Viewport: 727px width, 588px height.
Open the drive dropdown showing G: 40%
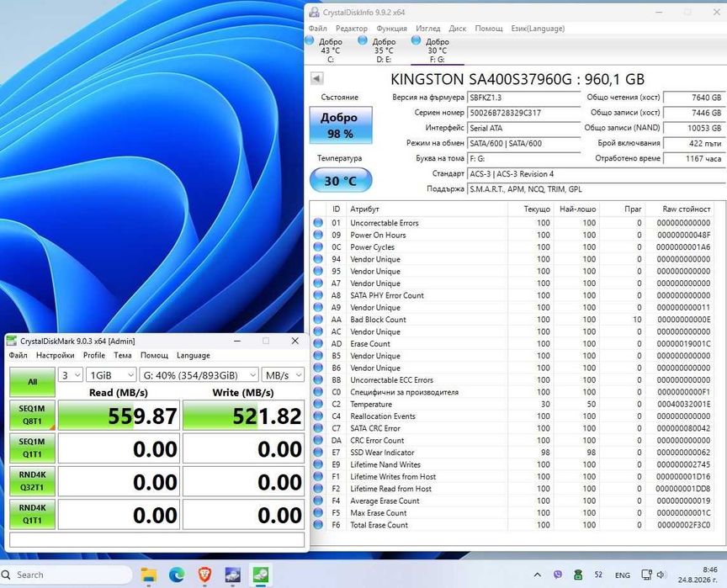pyautogui.click(x=199, y=375)
